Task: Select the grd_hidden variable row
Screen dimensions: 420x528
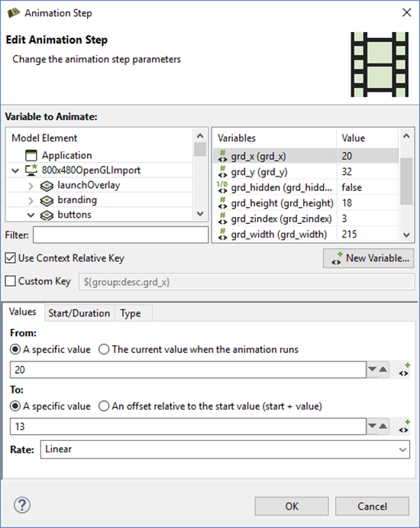Action: [305, 187]
